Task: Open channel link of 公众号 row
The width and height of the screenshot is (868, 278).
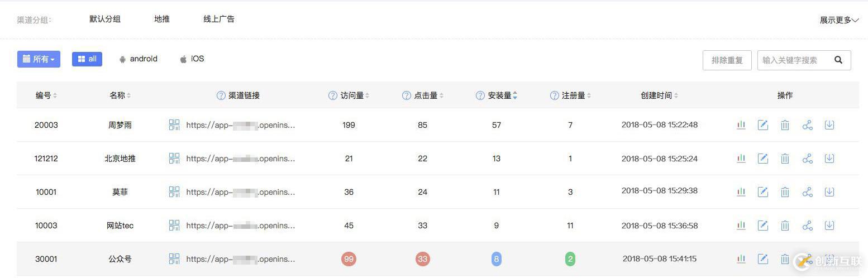Action: (240, 259)
